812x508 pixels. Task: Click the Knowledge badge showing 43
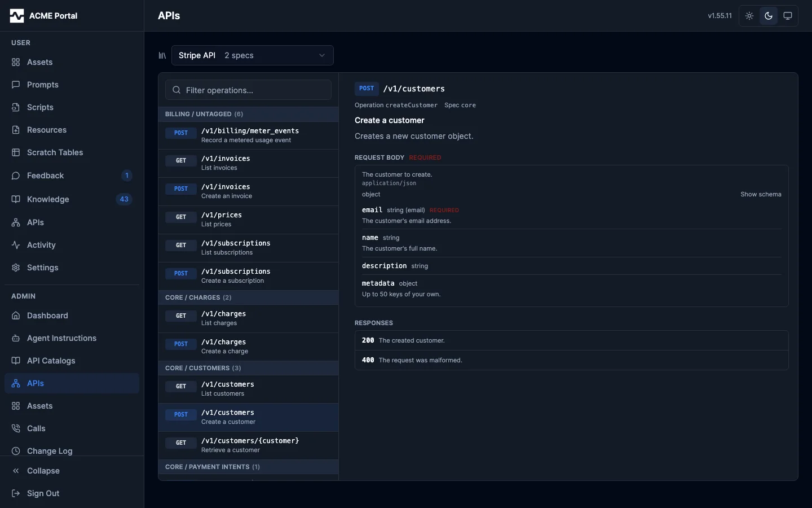(x=124, y=199)
